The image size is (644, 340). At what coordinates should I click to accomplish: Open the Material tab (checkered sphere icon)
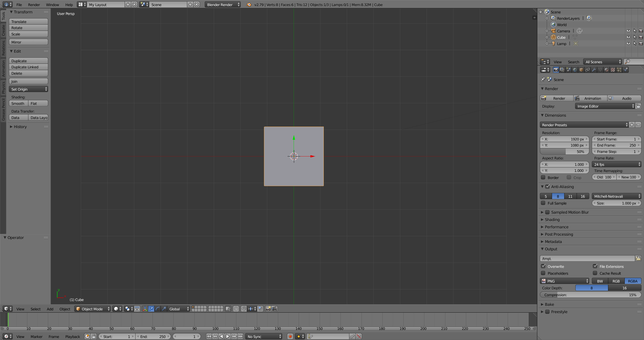tap(606, 70)
